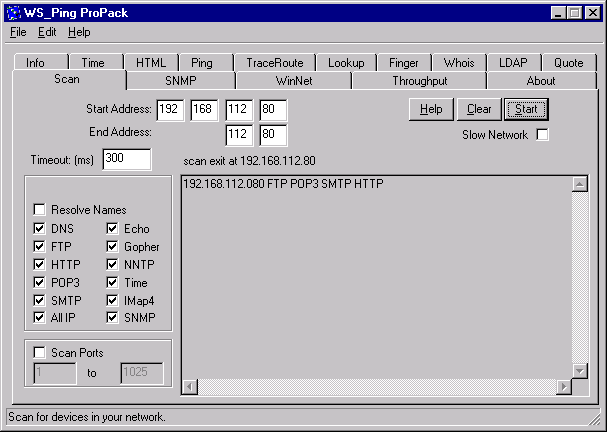Viewport: 607px width, 432px height.
Task: Click the Start Address fourth octet field 80
Action: [x=273, y=110]
